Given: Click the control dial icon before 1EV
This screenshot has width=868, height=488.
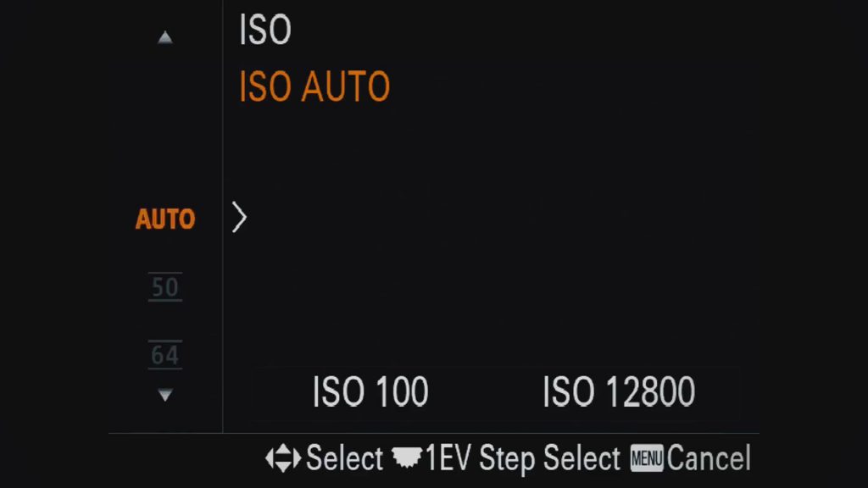Looking at the screenshot, I should click(x=407, y=458).
